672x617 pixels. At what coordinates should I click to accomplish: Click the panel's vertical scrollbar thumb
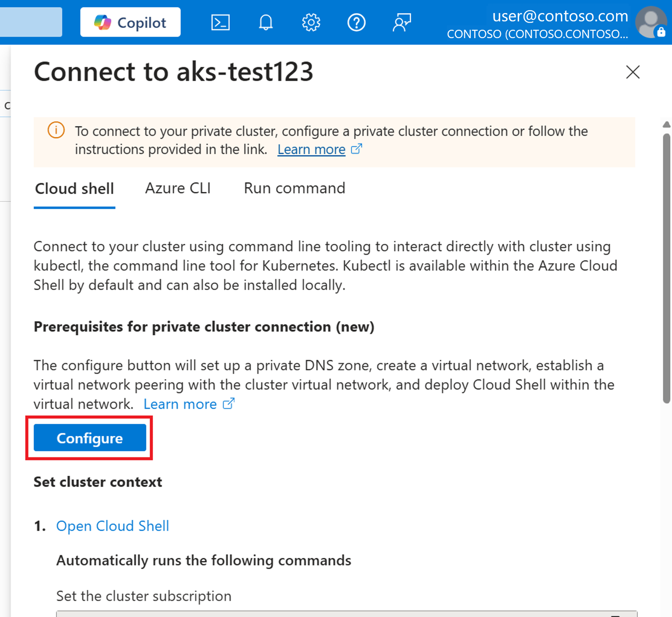(666, 269)
